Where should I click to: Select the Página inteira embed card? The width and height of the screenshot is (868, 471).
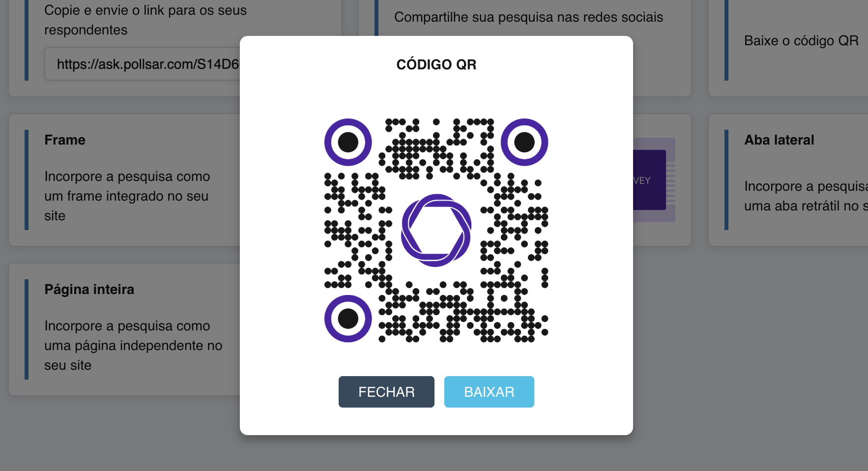pyautogui.click(x=124, y=329)
